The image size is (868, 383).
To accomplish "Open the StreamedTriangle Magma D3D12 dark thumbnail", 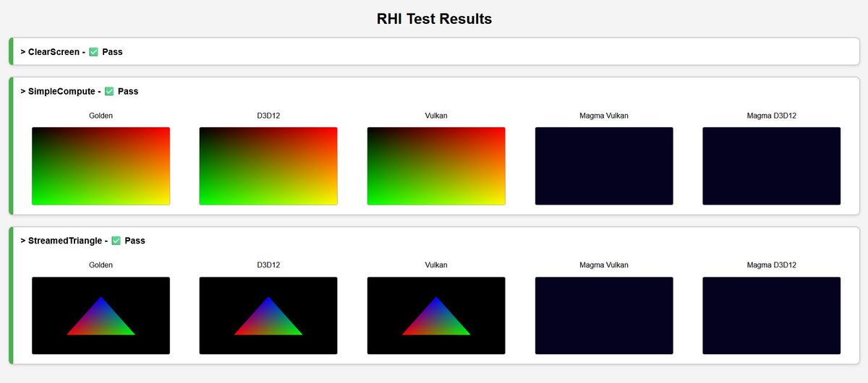I will 772,316.
